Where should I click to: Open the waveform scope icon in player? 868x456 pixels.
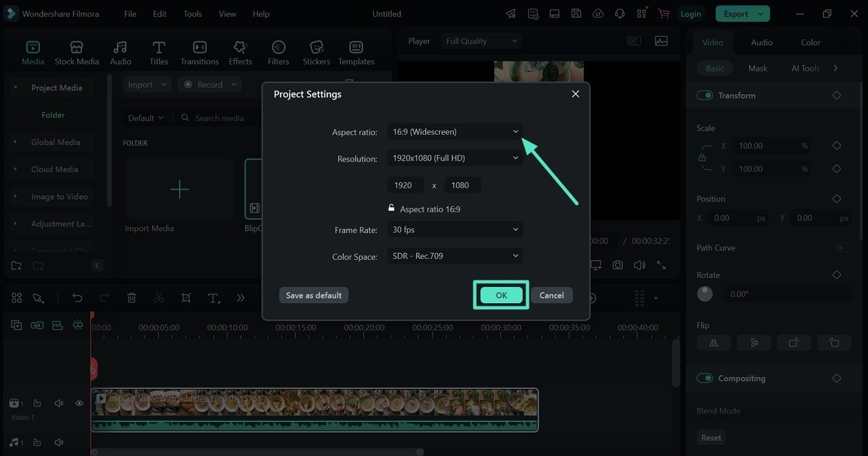click(661, 41)
